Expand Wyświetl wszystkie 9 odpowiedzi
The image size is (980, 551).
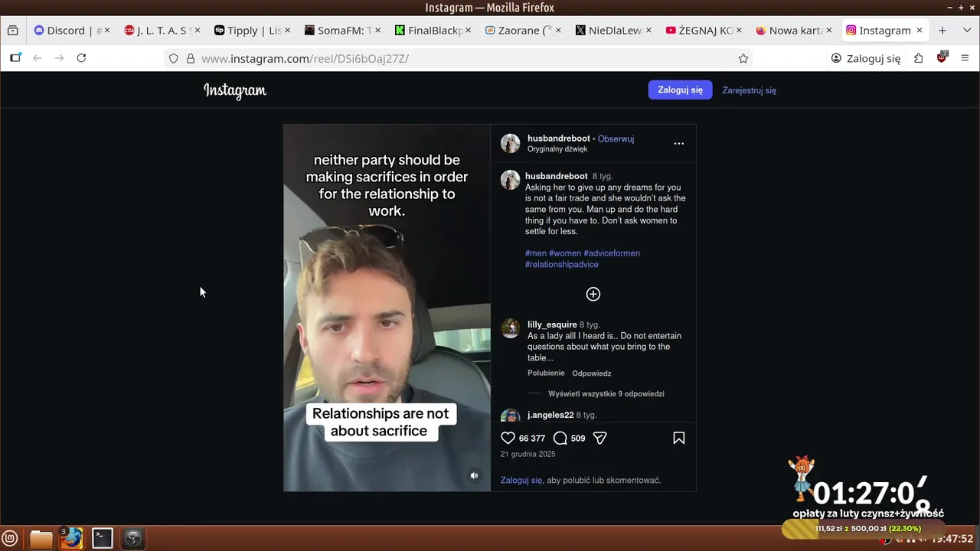click(x=606, y=394)
